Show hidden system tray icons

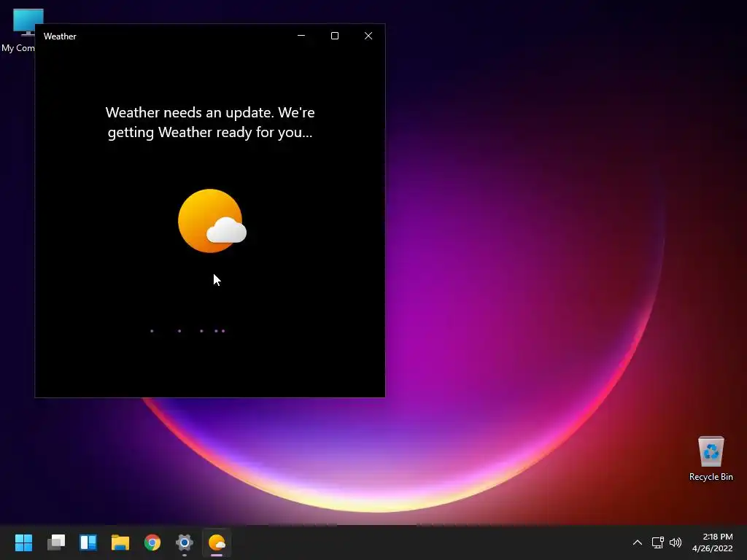coord(638,542)
